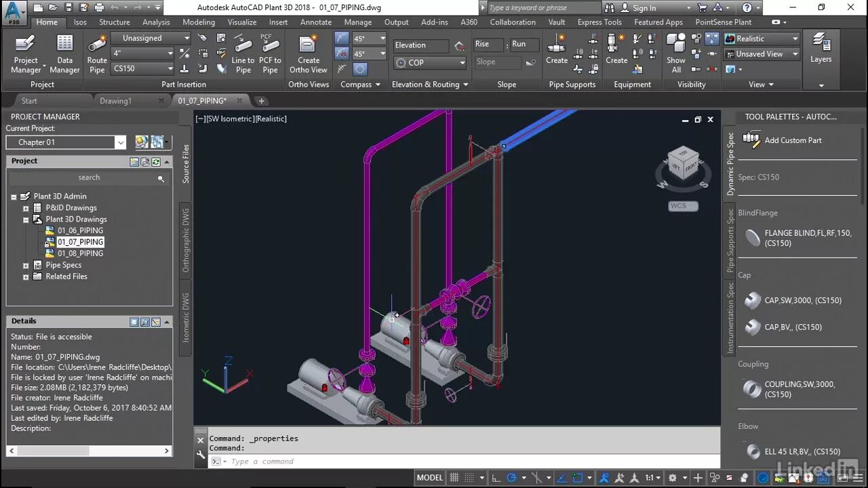
Task: Select 01_08_PIPING in project tree
Action: point(80,253)
